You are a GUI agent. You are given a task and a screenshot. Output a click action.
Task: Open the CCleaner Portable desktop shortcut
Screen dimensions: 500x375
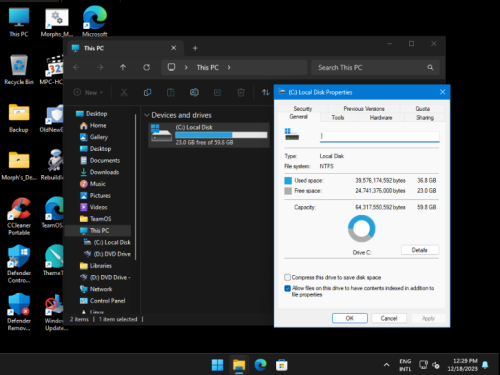coord(19,217)
